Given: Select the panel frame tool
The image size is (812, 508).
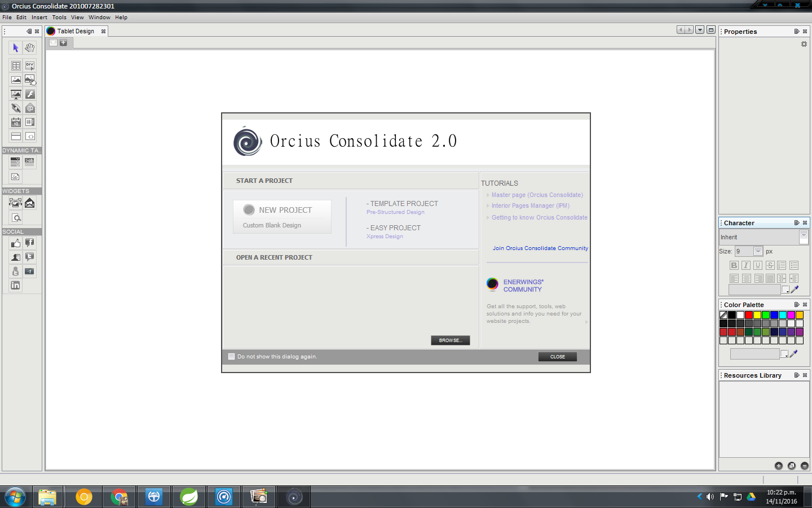Looking at the screenshot, I should [16, 136].
